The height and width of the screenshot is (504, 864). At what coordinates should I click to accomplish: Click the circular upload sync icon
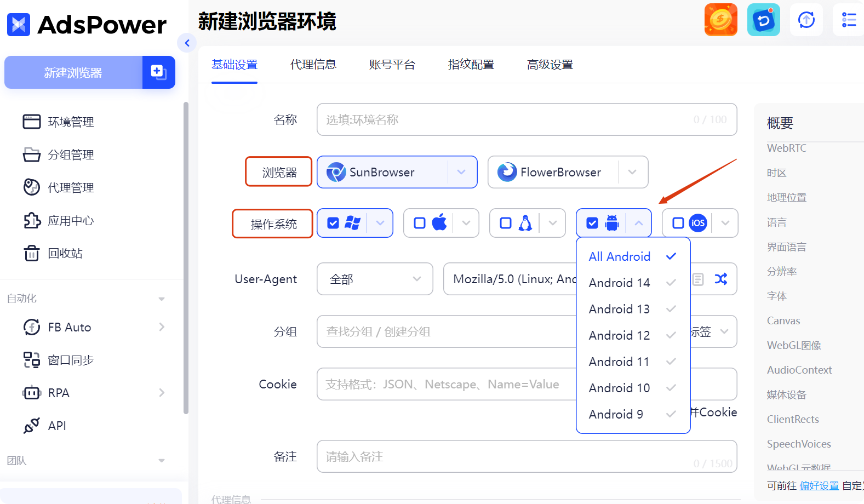pyautogui.click(x=806, y=20)
